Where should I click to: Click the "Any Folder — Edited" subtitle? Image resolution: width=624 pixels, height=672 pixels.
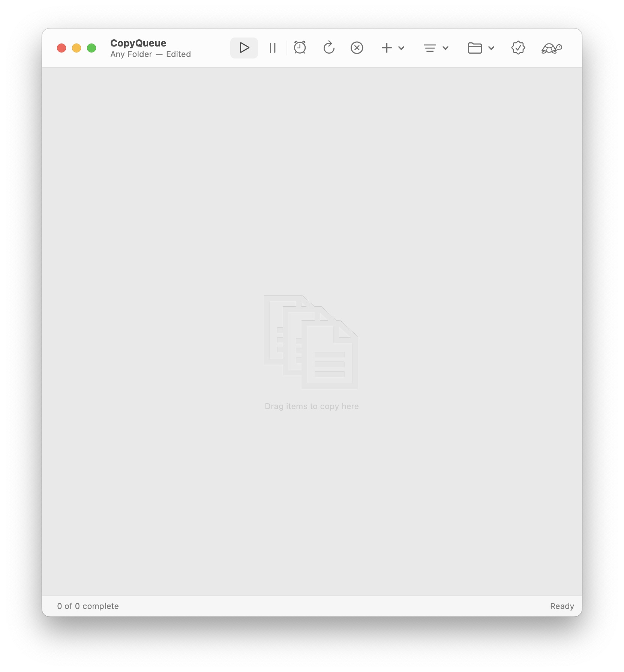coord(150,54)
